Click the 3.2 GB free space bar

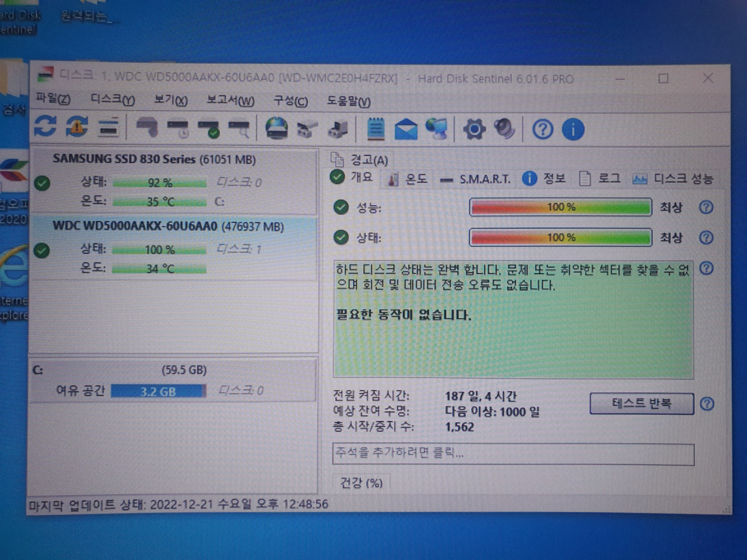pos(158,391)
